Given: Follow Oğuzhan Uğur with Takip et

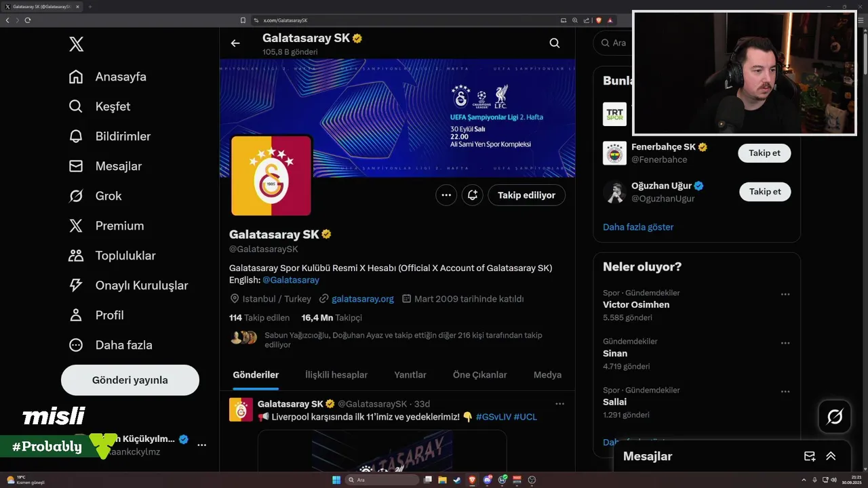Looking at the screenshot, I should (x=765, y=192).
